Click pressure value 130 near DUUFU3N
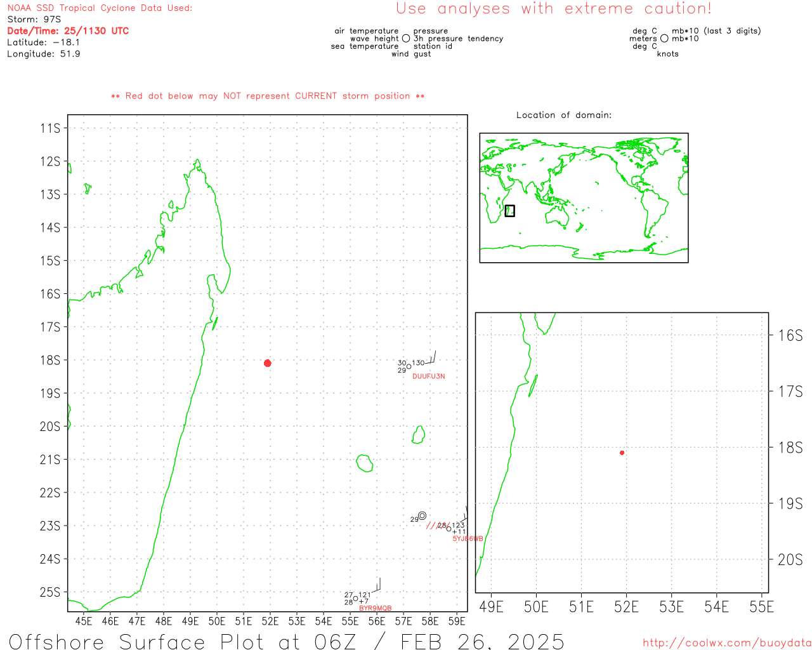The height and width of the screenshot is (650, 812). (418, 363)
